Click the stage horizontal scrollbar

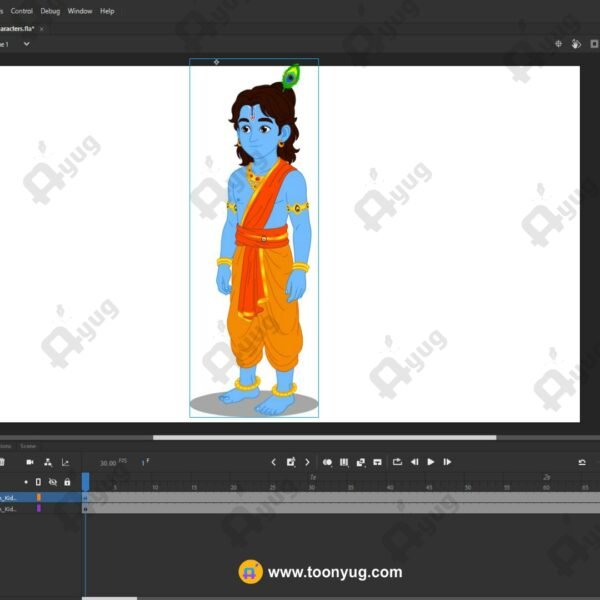[324, 437]
